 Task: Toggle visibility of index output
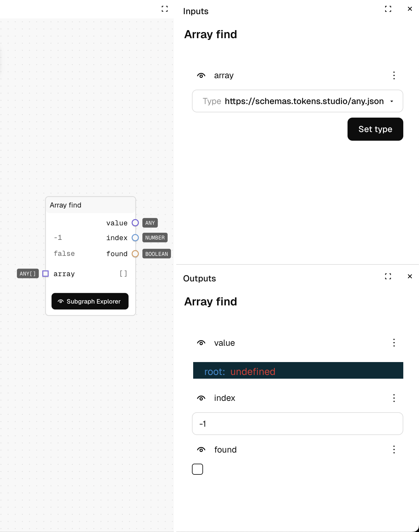[201, 398]
